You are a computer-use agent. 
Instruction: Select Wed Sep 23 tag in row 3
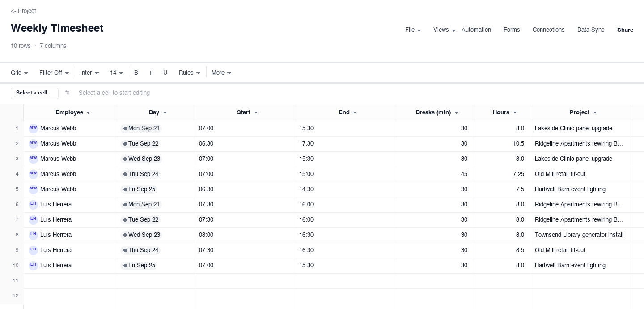pyautogui.click(x=141, y=159)
